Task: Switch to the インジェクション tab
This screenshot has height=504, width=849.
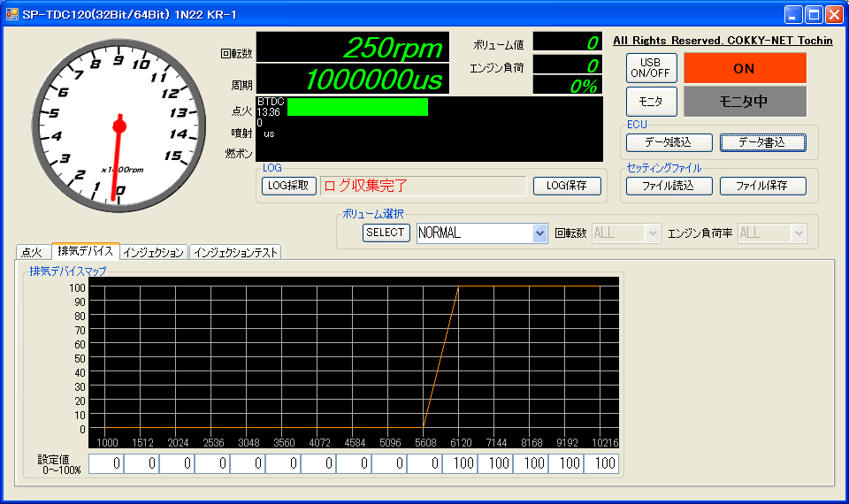Action: (x=154, y=253)
